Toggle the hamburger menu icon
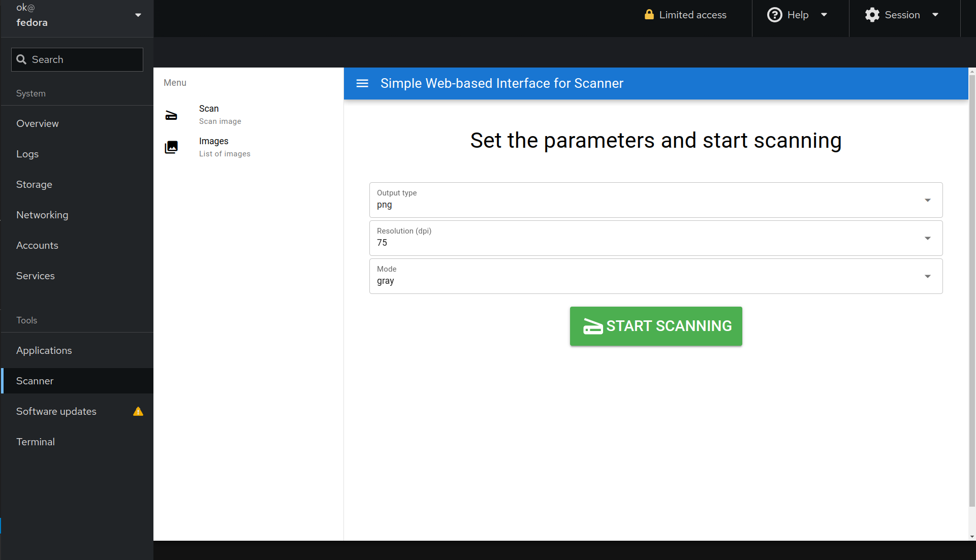976x560 pixels. point(362,83)
